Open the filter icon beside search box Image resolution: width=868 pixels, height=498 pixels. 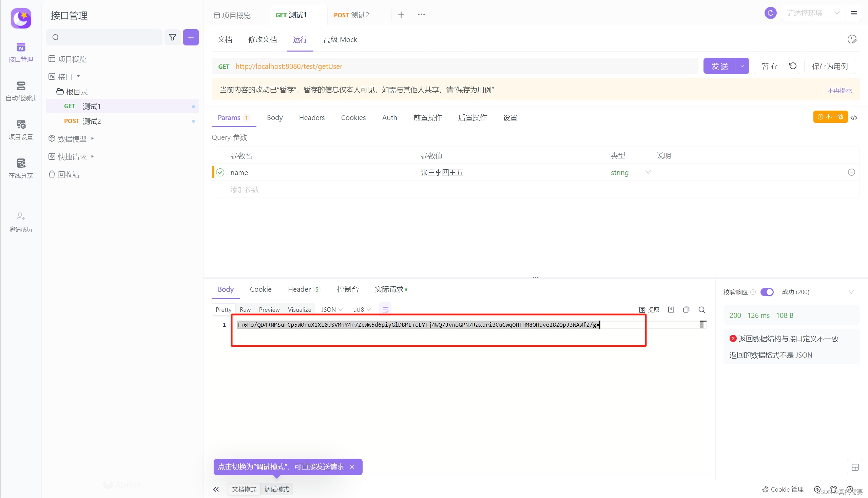(172, 37)
